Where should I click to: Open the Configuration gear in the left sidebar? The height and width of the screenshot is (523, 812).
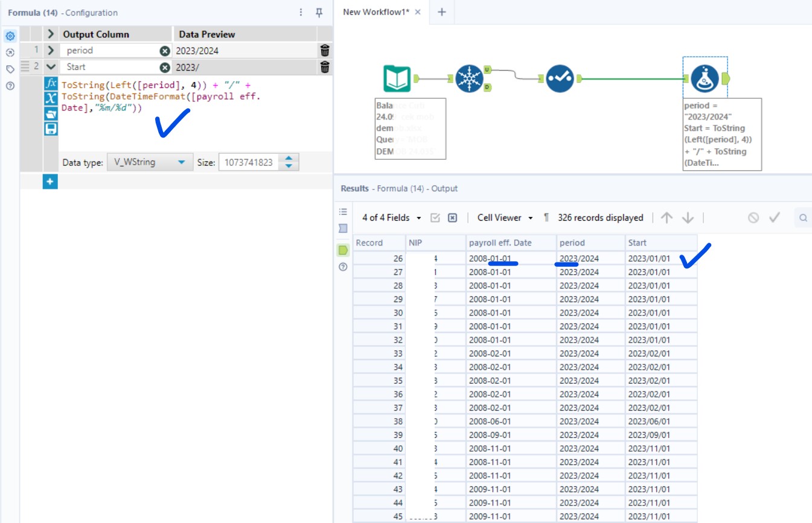[x=10, y=36]
